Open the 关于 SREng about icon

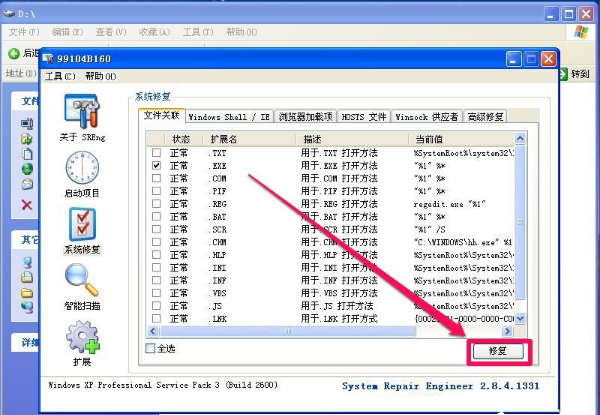[x=82, y=111]
